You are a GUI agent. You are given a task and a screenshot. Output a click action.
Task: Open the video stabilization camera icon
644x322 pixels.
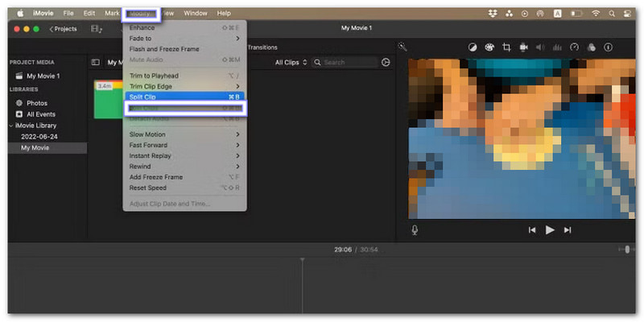point(524,47)
